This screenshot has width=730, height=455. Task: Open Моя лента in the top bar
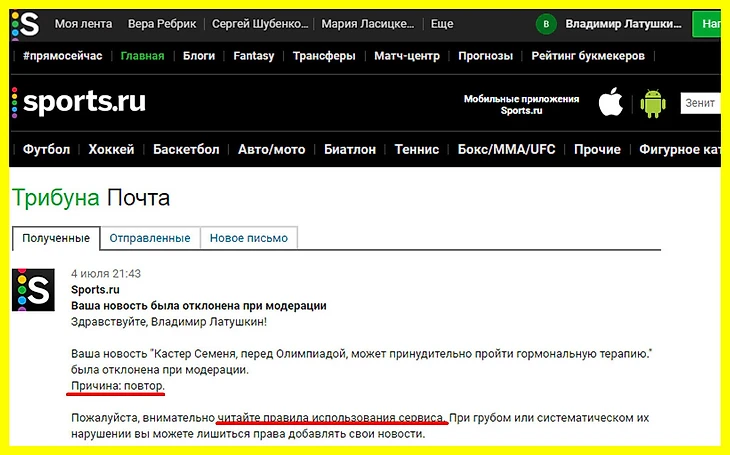tap(83, 24)
